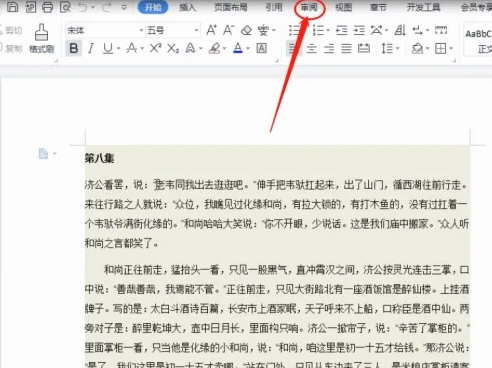Undo the last action
This screenshot has width=492, height=368.
pos(83,7)
